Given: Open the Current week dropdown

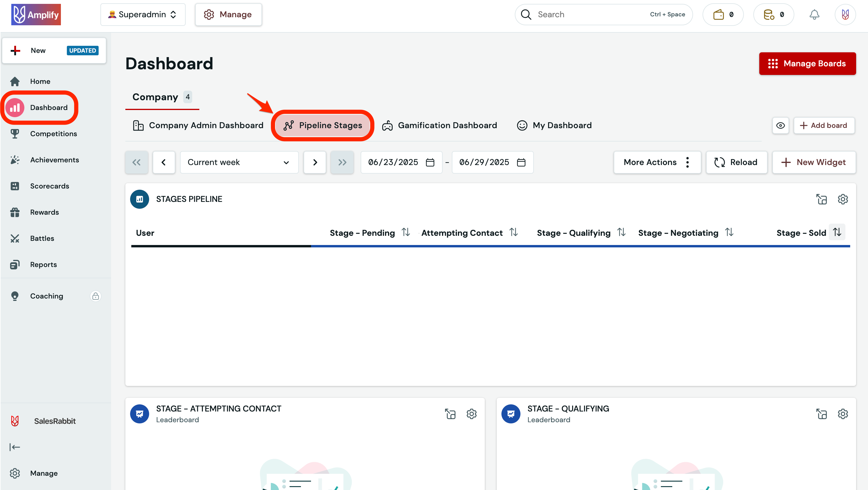Looking at the screenshot, I should [x=239, y=162].
